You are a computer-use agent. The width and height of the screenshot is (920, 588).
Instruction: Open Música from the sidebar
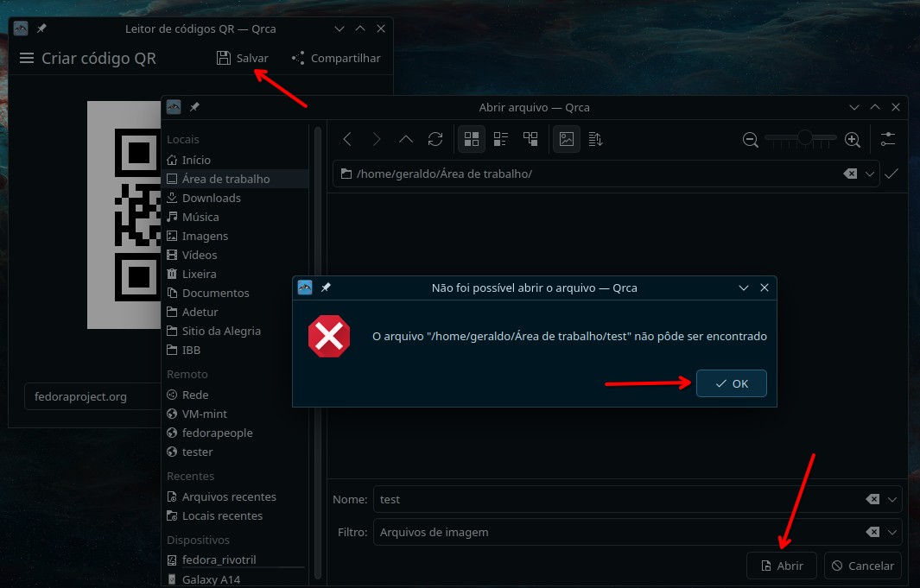coord(235,217)
